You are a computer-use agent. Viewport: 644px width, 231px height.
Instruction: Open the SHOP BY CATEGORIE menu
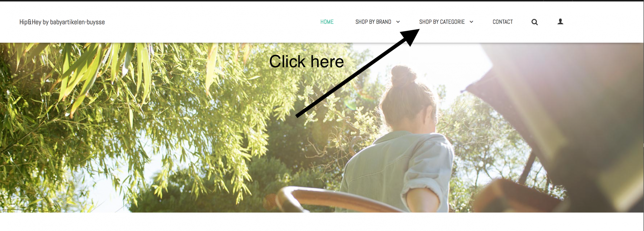(442, 22)
